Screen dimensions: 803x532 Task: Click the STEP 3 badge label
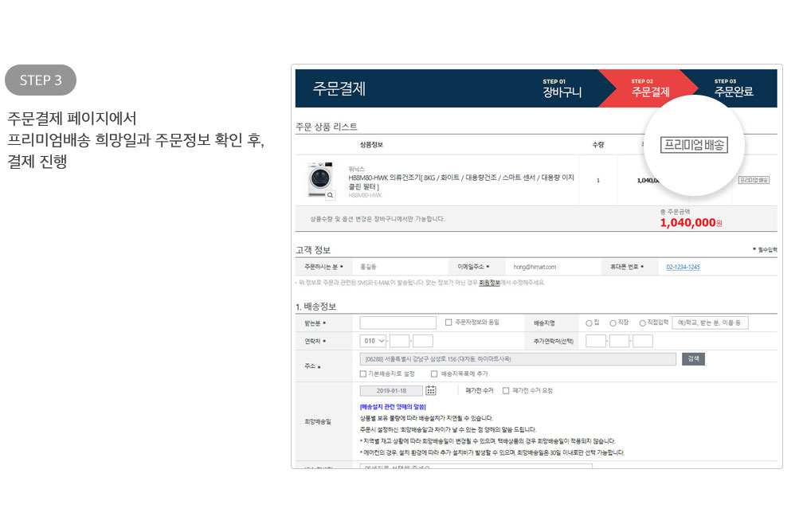pos(41,80)
